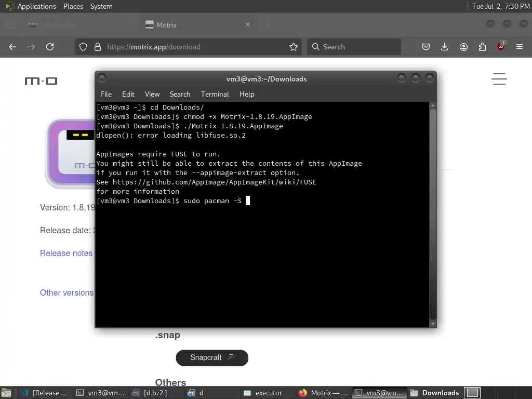Open the System menu in top panel

point(101,6)
